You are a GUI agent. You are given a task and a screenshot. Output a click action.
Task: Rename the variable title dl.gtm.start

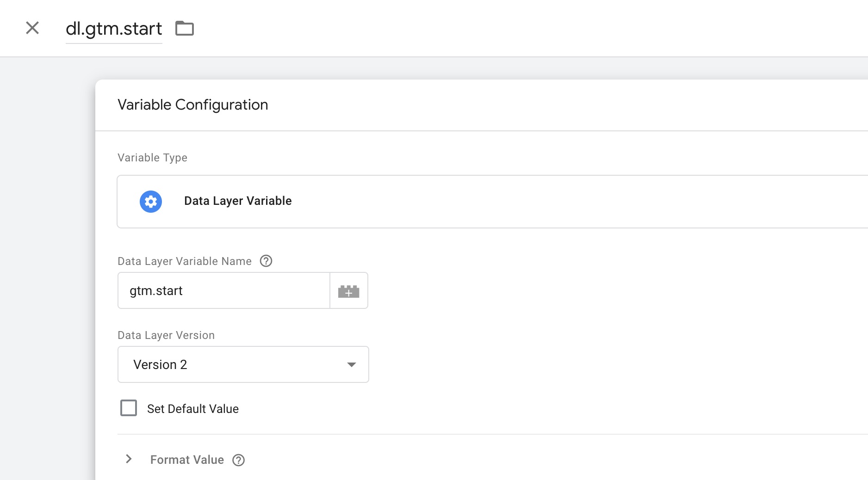114,29
